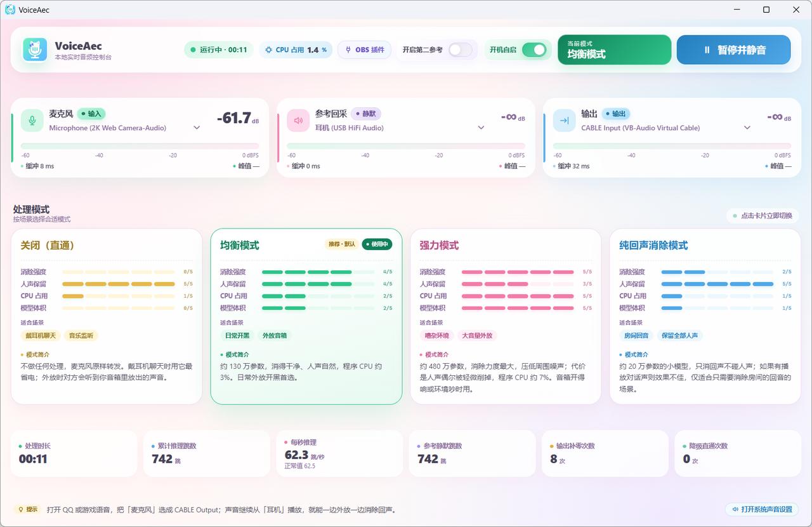The image size is (812, 527).
Task: Click the lightbulb icon in the 提示 badge
Action: 20,509
